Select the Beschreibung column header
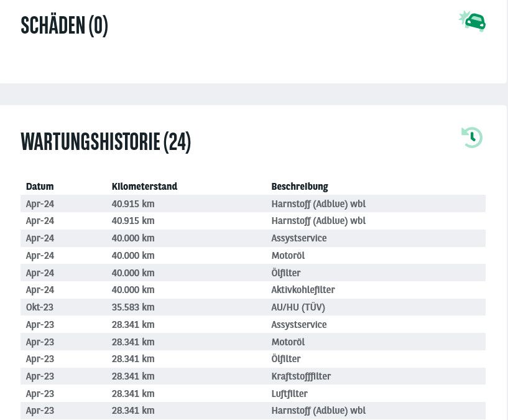 [300, 187]
